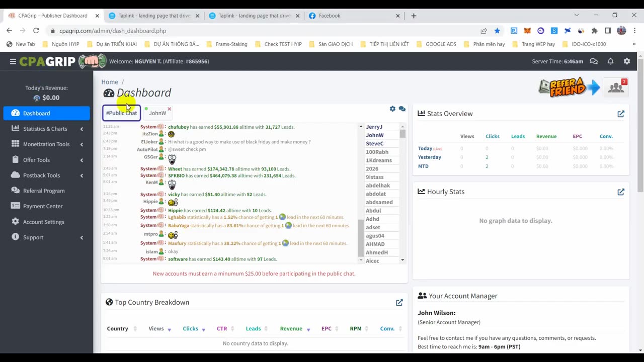Switch to the Facebook browser tab
644x362 pixels.
(355, 16)
